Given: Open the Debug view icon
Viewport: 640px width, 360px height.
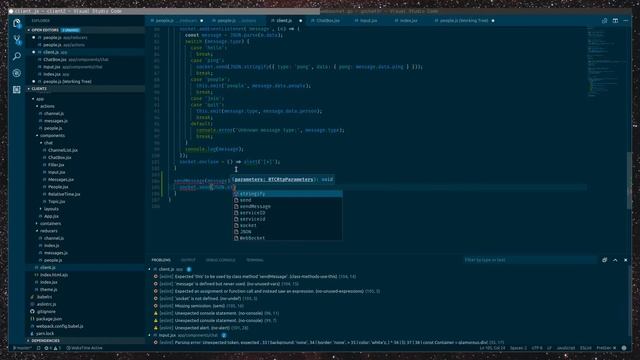Looking at the screenshot, I should (17, 73).
